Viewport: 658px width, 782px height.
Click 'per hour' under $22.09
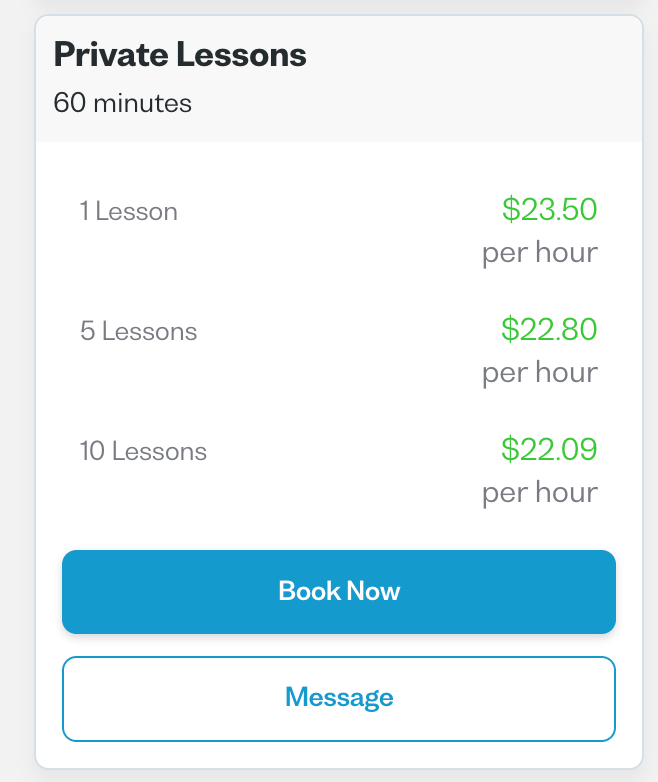click(x=540, y=493)
